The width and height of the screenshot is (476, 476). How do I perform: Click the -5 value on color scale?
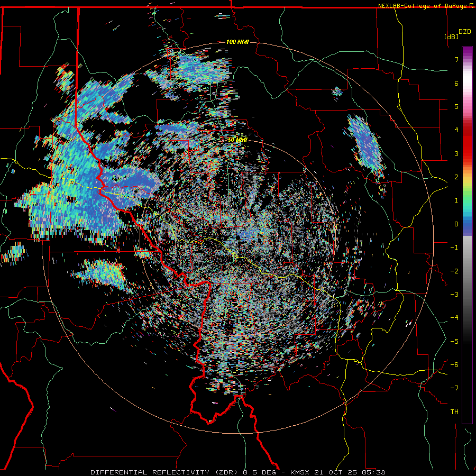point(454,342)
